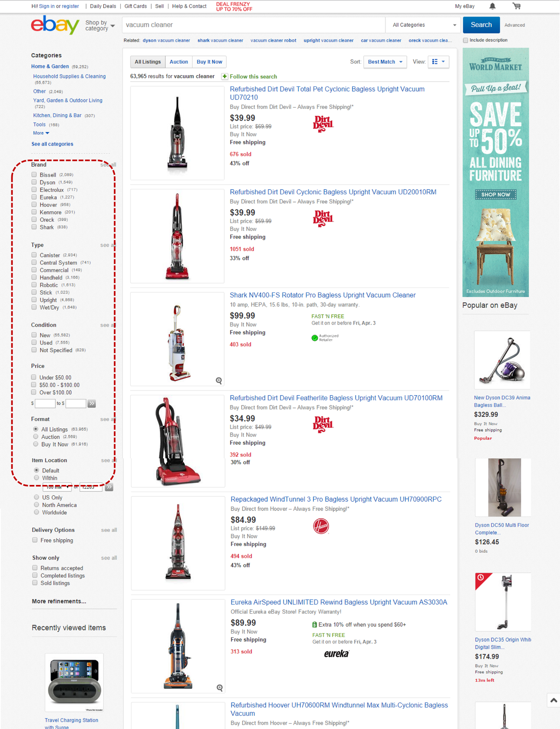Enable the Free shipping delivery checkbox
Image resolution: width=560 pixels, height=729 pixels.
pyautogui.click(x=35, y=540)
